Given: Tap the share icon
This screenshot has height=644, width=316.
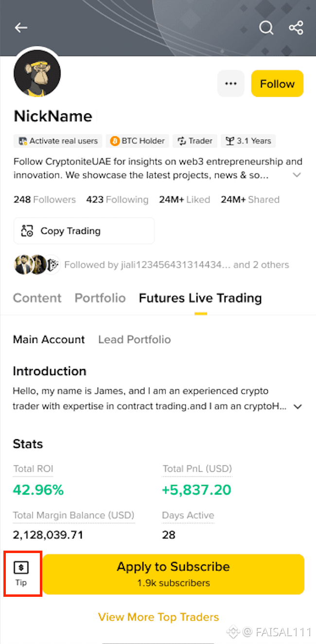Looking at the screenshot, I should click(x=296, y=28).
